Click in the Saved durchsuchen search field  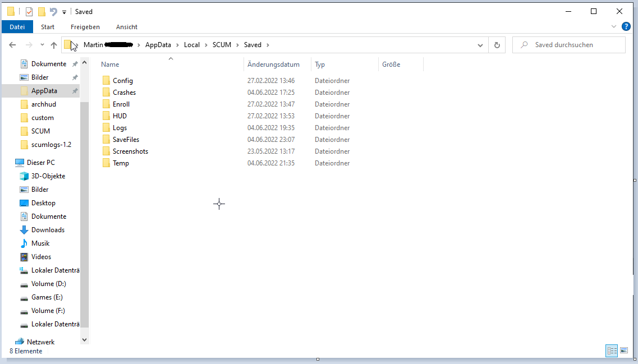(x=572, y=45)
